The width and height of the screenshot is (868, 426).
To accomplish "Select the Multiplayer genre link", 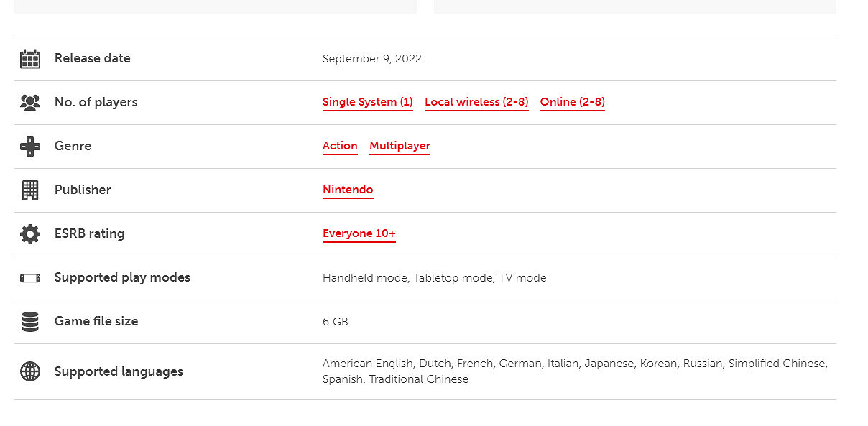I will (x=400, y=146).
